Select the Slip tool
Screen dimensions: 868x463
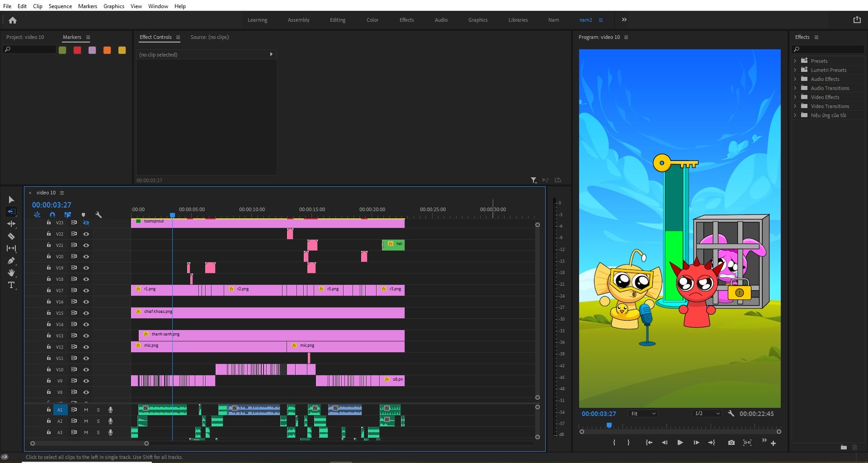point(11,248)
